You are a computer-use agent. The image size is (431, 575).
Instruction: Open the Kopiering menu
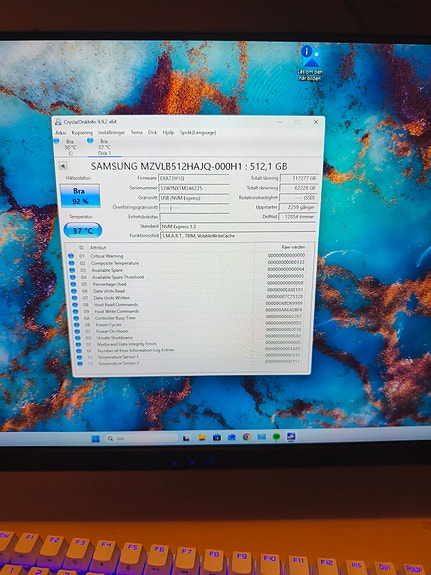click(82, 133)
